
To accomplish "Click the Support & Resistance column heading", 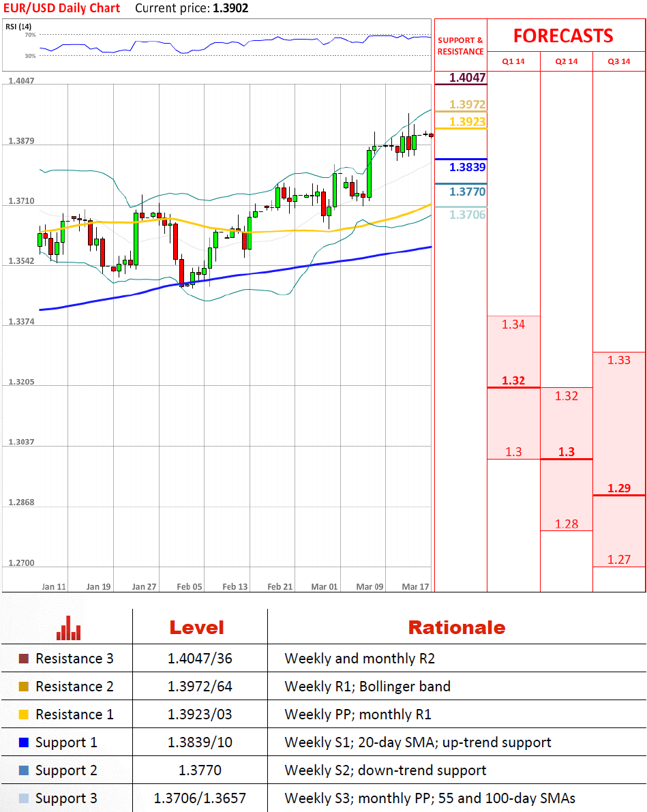I will (460, 46).
